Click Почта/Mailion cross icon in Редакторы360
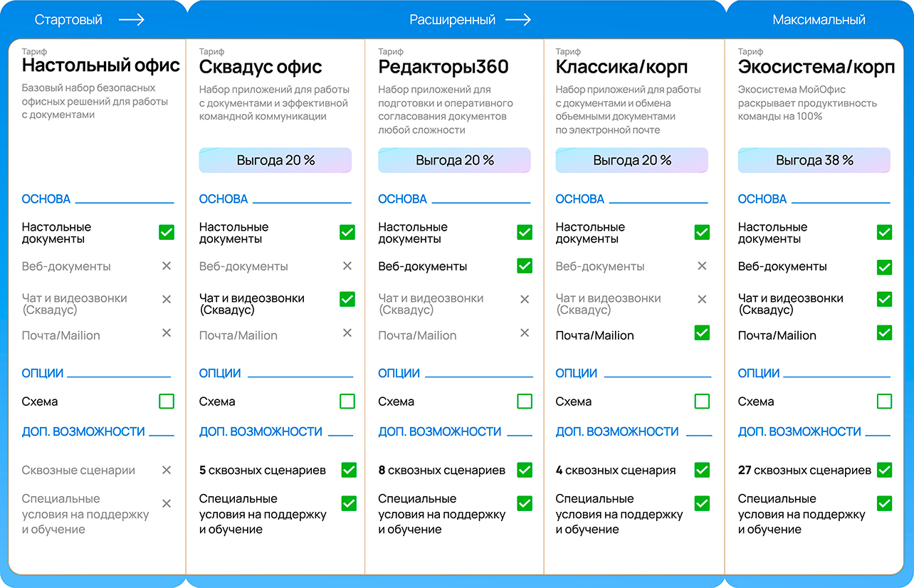The width and height of the screenshot is (914, 588). pyautogui.click(x=525, y=332)
